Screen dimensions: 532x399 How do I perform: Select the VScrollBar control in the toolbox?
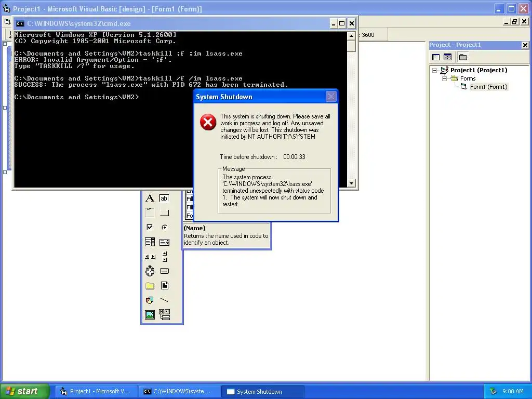(164, 257)
